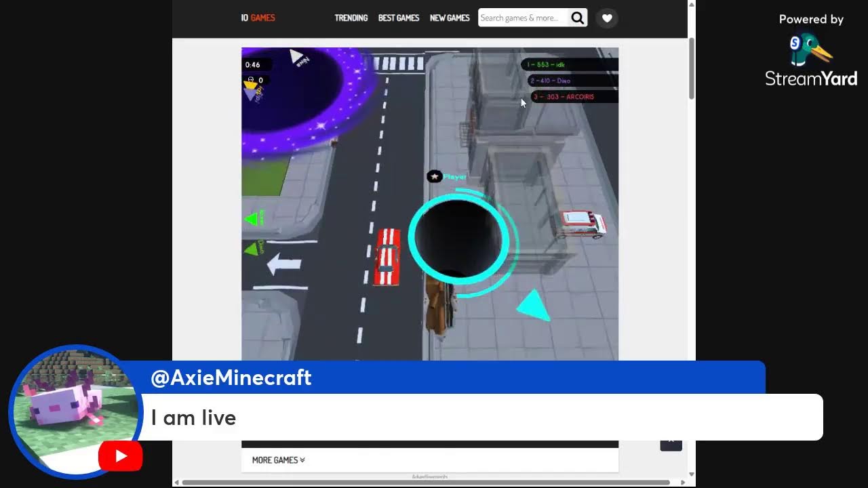Click the 'I am live' comment text

coord(194,418)
